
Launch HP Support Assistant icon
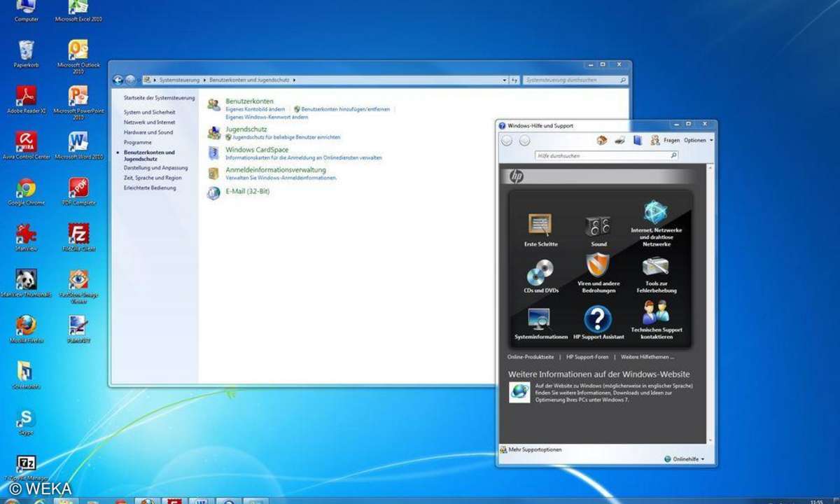pyautogui.click(x=598, y=319)
